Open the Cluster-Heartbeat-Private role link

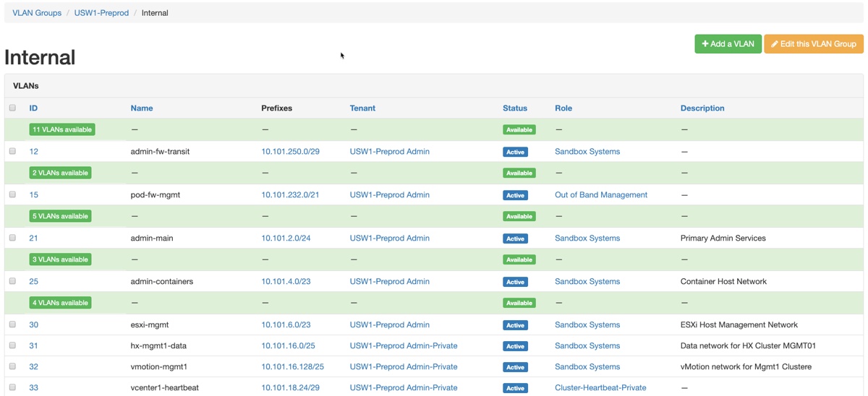tap(600, 388)
